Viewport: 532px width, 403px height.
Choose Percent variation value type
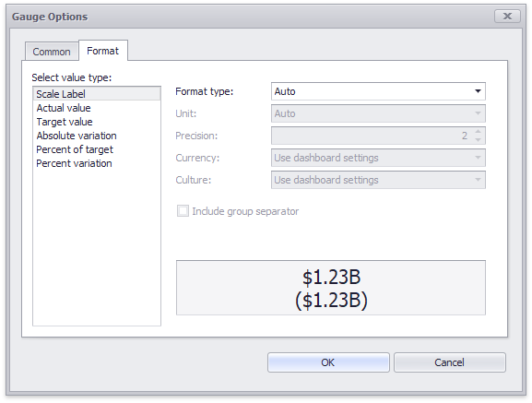[x=97, y=163]
